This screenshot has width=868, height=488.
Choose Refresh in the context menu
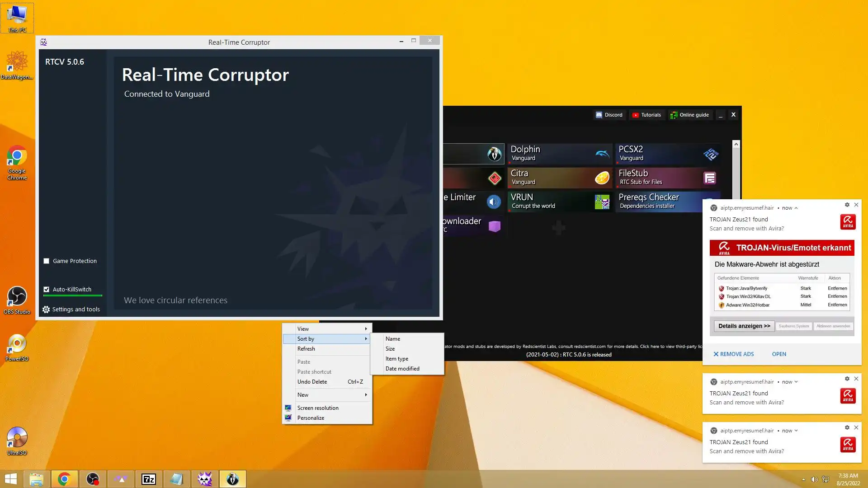[x=306, y=349]
